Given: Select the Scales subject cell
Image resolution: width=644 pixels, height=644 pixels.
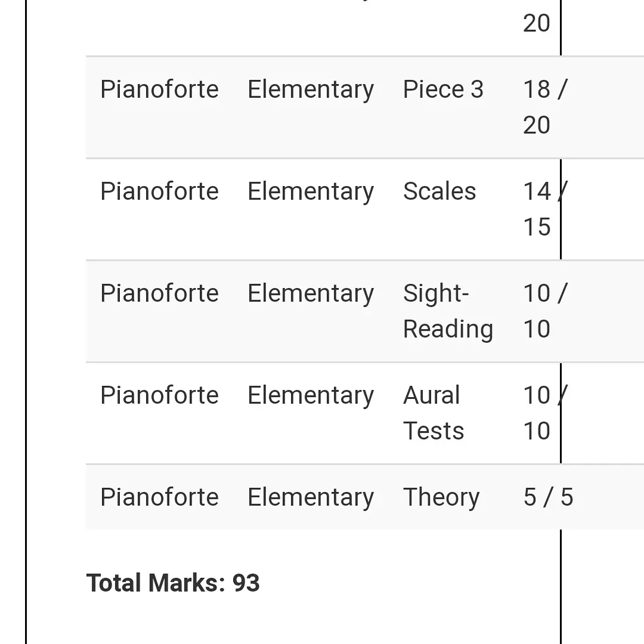Looking at the screenshot, I should [x=439, y=192].
